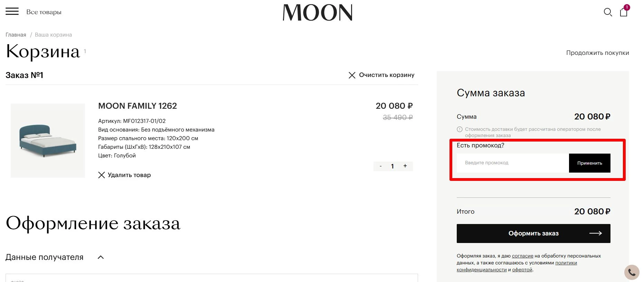Decrease item quantity with minus stepper

click(x=380, y=166)
